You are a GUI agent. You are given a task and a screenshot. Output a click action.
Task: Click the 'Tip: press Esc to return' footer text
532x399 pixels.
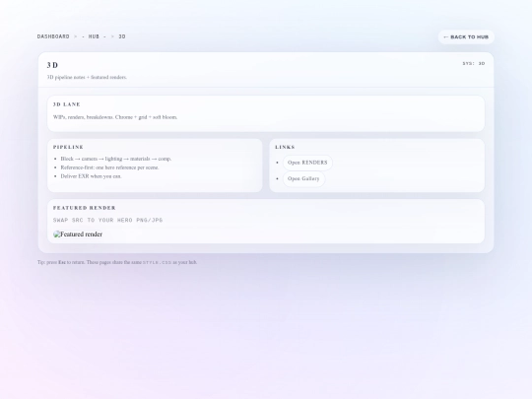click(x=117, y=262)
